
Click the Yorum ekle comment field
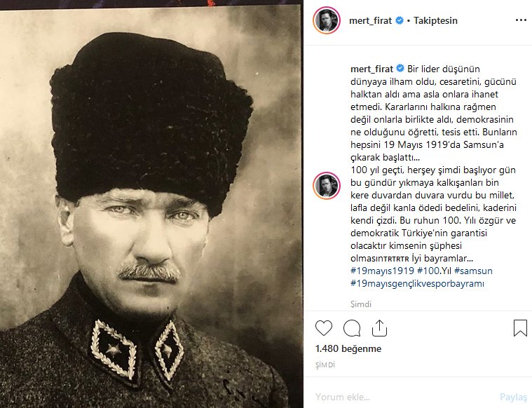point(404,397)
